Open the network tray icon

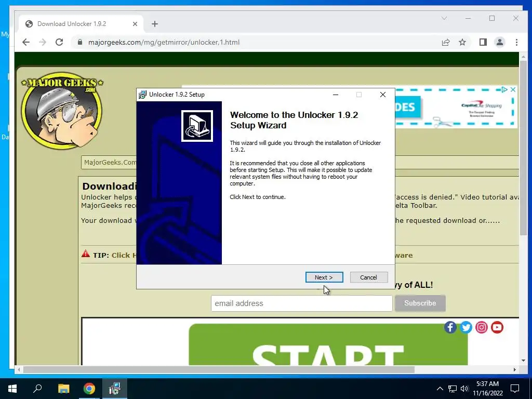[453, 389]
